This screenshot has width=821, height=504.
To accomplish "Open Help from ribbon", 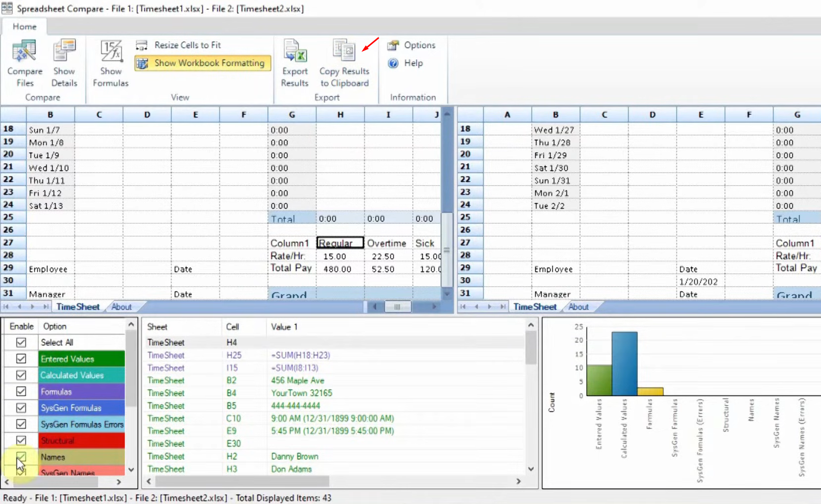I will point(406,63).
